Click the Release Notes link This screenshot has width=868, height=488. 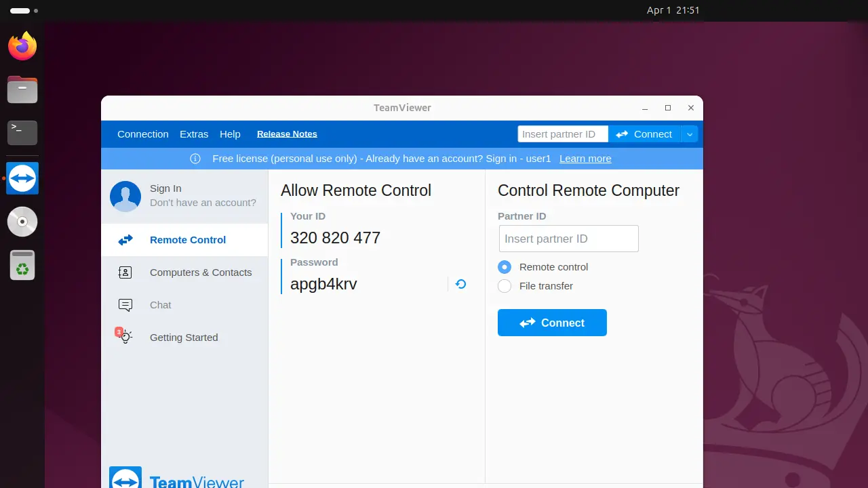pos(287,134)
